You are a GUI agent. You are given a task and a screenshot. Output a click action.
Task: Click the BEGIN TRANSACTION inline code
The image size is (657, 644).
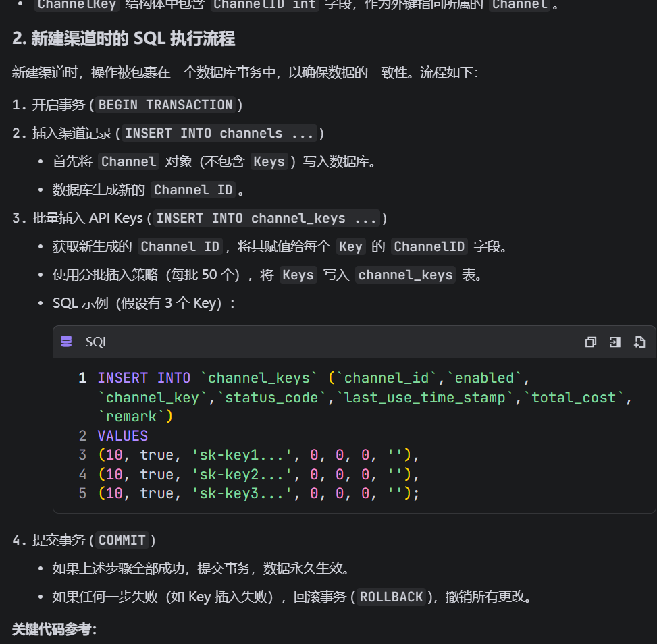[x=165, y=105]
